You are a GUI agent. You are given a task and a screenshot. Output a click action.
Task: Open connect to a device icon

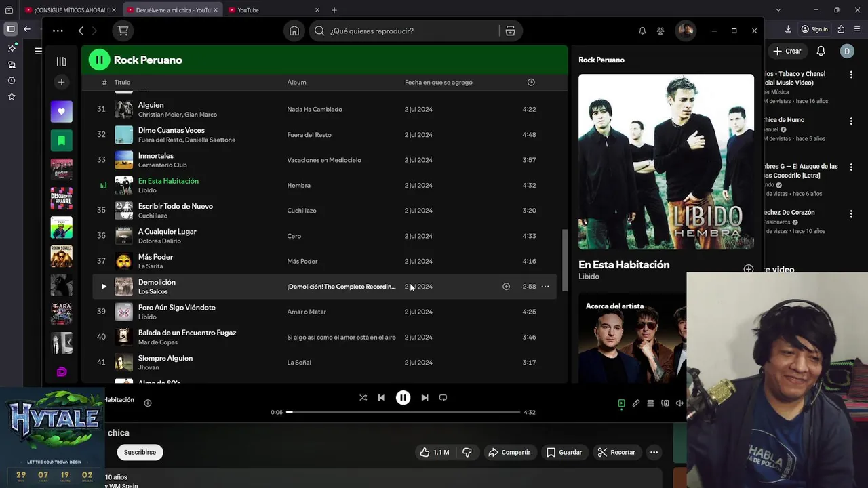pos(665,403)
